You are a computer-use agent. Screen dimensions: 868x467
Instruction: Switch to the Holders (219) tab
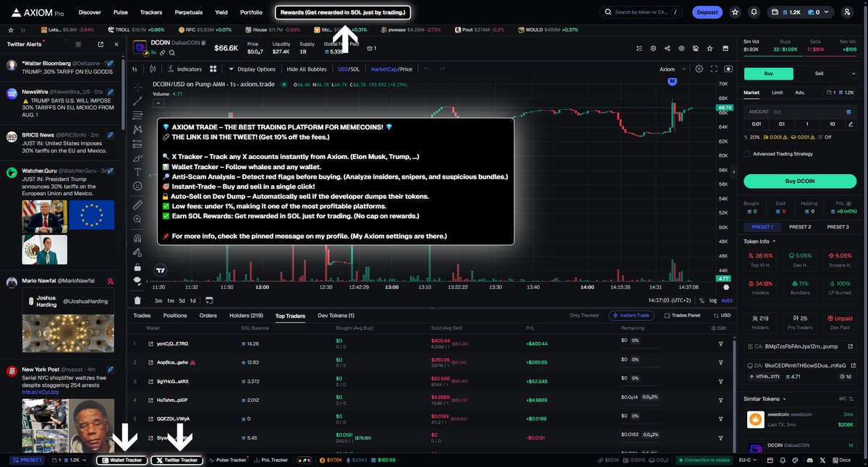click(246, 315)
